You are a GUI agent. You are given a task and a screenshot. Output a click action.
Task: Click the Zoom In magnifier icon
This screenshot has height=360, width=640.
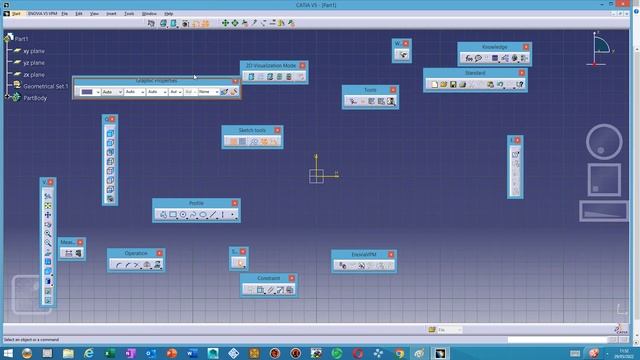pyautogui.click(x=48, y=233)
